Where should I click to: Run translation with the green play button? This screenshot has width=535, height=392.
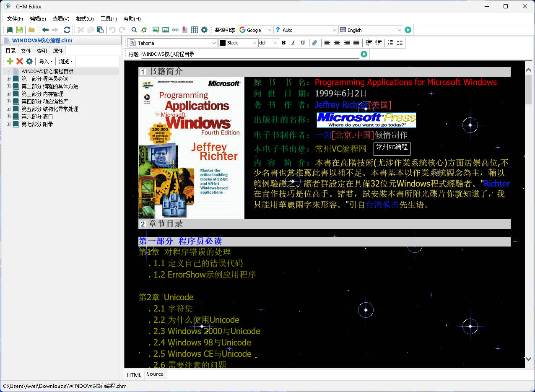click(x=408, y=30)
